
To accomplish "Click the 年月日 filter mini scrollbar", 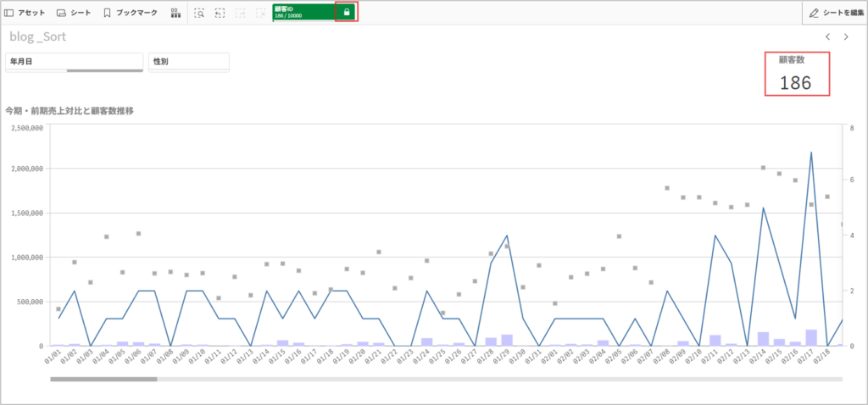I will [104, 71].
